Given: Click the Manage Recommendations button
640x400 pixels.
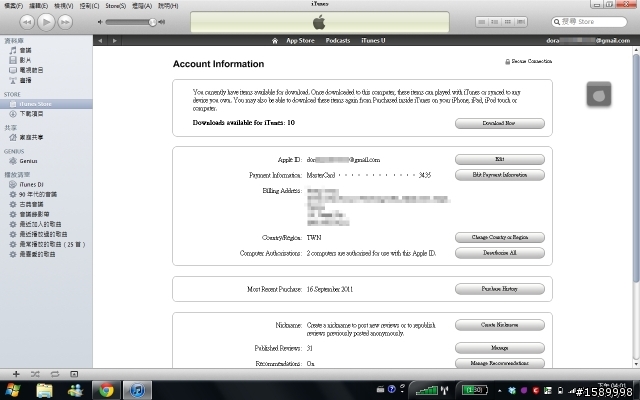Looking at the screenshot, I should pos(500,363).
